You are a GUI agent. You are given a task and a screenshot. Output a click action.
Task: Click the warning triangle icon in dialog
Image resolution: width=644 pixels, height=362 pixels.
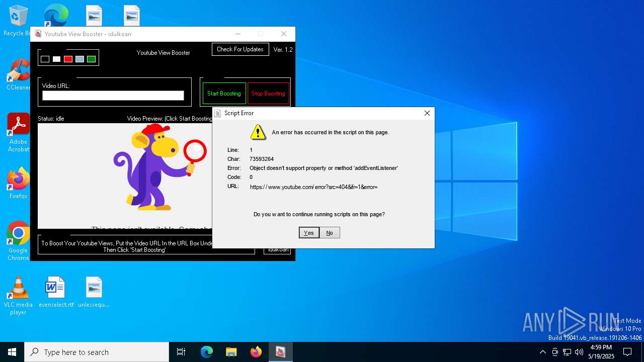[258, 132]
